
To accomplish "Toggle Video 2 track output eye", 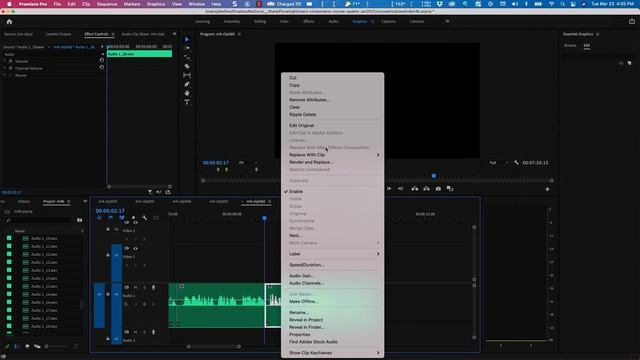I will coord(136,222).
